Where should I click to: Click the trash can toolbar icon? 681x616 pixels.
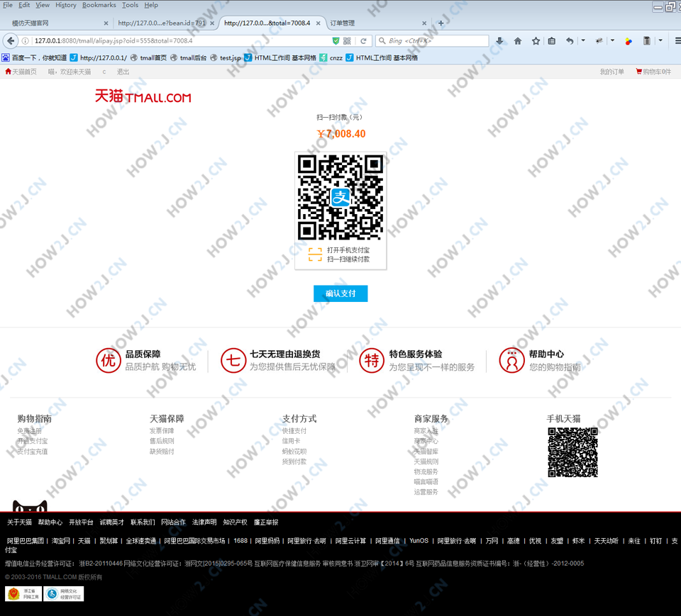647,41
